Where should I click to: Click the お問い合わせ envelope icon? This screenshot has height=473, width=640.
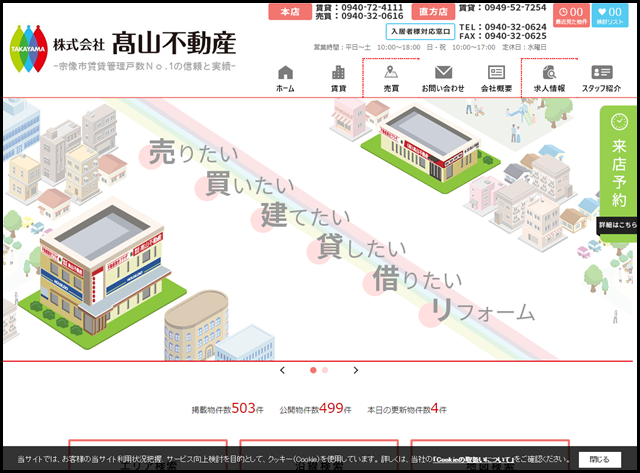click(x=443, y=72)
